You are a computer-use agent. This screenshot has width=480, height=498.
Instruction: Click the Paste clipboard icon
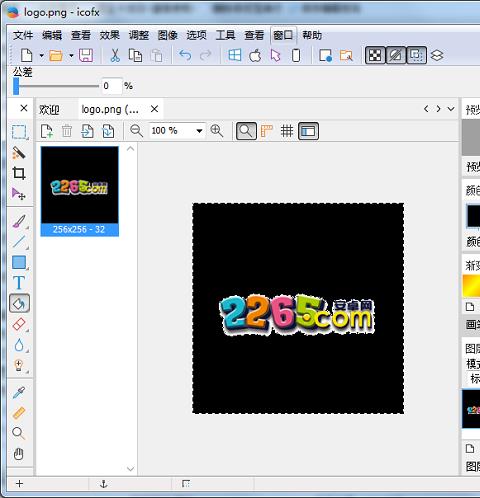pyautogui.click(x=156, y=55)
